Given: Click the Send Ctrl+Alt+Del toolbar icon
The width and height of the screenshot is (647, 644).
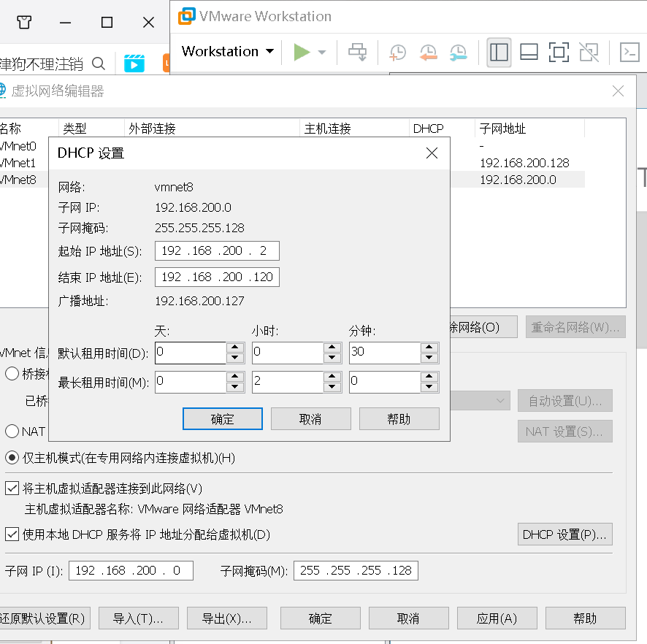Looking at the screenshot, I should click(x=357, y=52).
